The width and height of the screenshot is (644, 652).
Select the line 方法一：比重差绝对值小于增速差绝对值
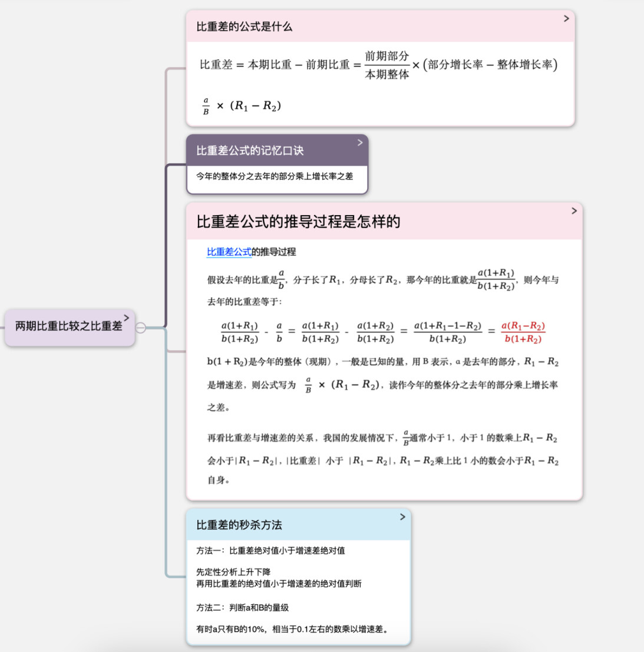click(x=270, y=551)
